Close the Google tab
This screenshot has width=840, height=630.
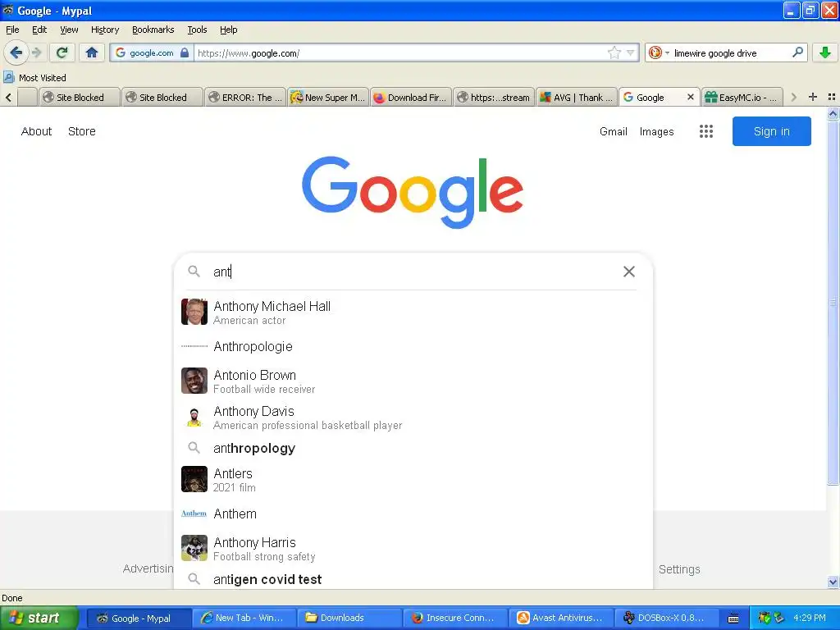tap(691, 97)
